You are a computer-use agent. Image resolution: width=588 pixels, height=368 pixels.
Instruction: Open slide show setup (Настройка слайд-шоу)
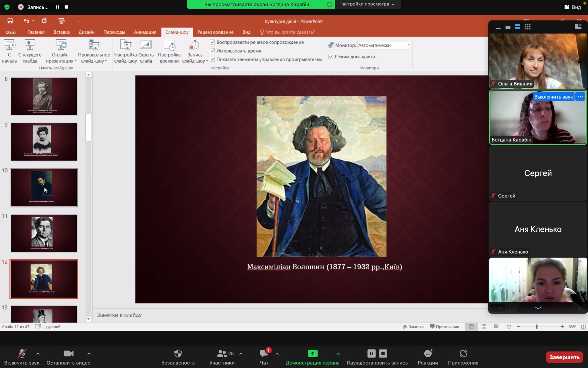(125, 51)
